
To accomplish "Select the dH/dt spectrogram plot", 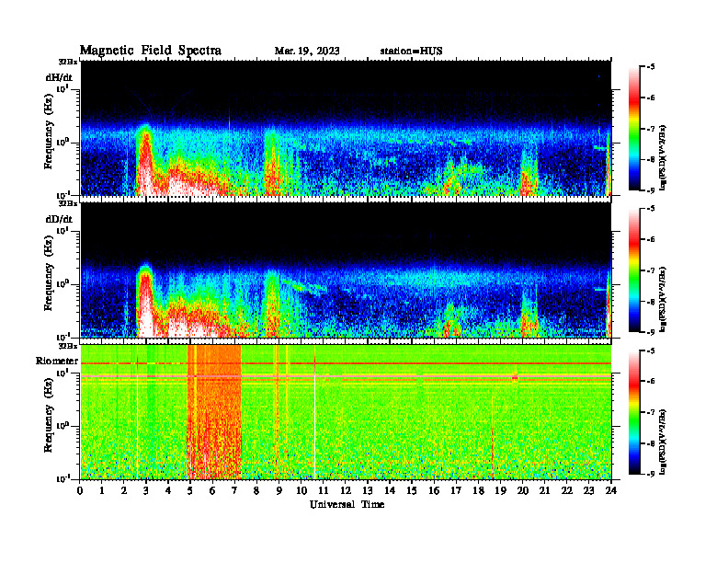I will 346,128.
